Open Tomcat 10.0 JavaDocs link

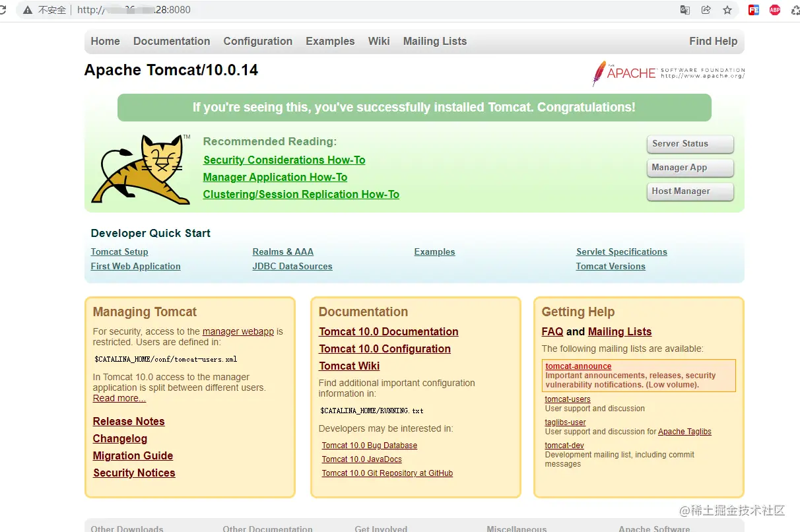point(362,459)
